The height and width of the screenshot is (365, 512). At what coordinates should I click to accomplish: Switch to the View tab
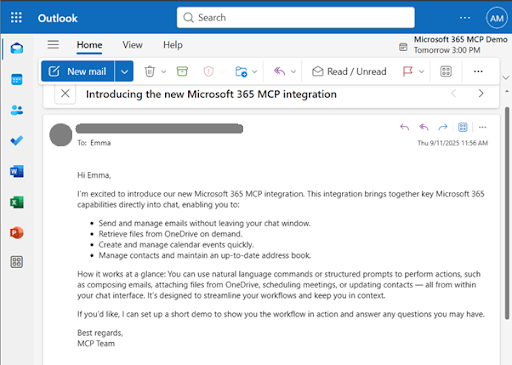pos(132,45)
